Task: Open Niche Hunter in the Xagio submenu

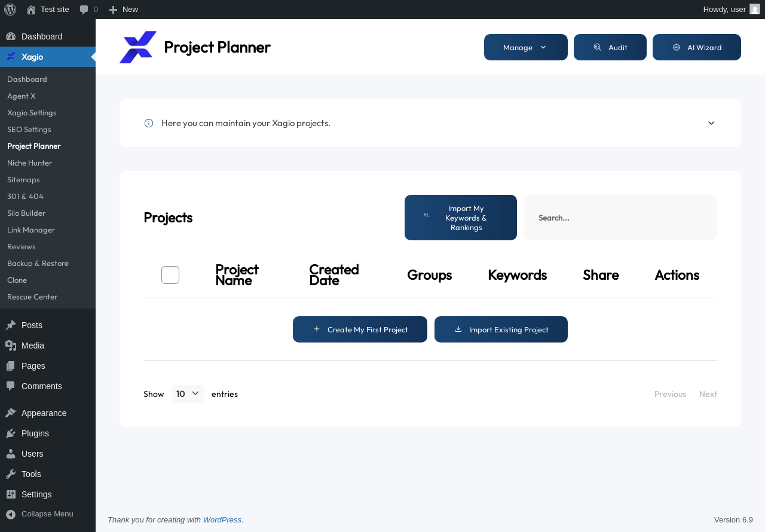Action: (29, 163)
